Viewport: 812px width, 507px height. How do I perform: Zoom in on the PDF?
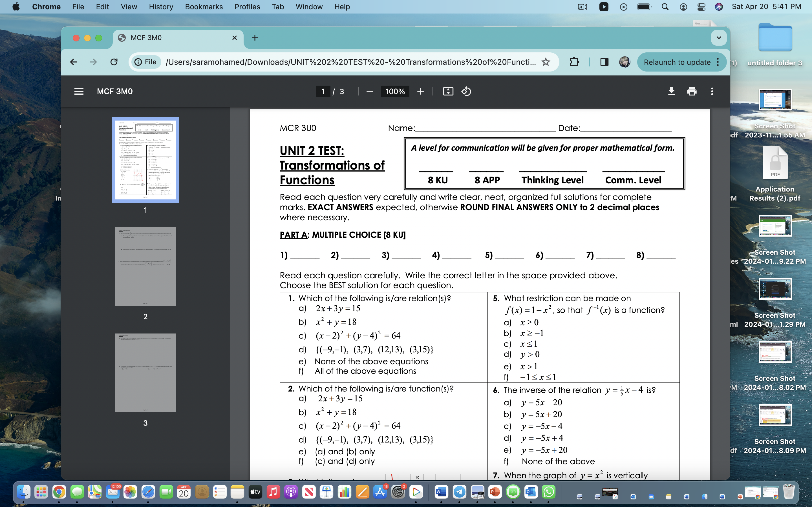(420, 91)
